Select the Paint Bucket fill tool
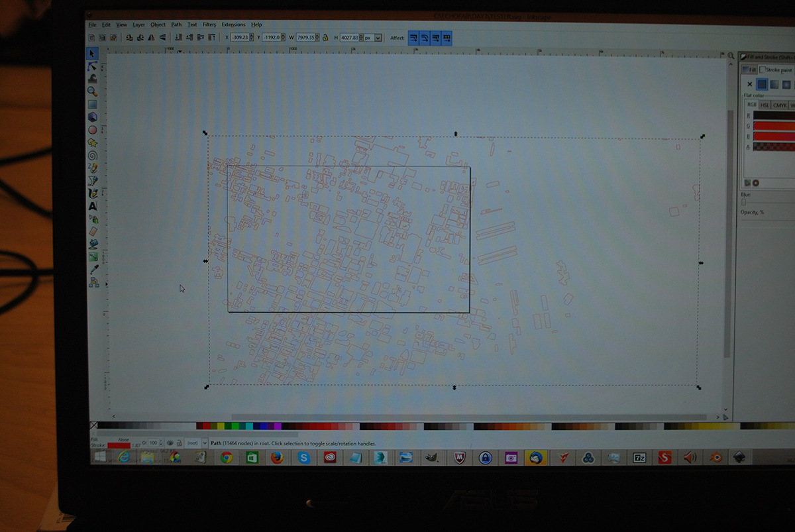795x532 pixels. [93, 244]
